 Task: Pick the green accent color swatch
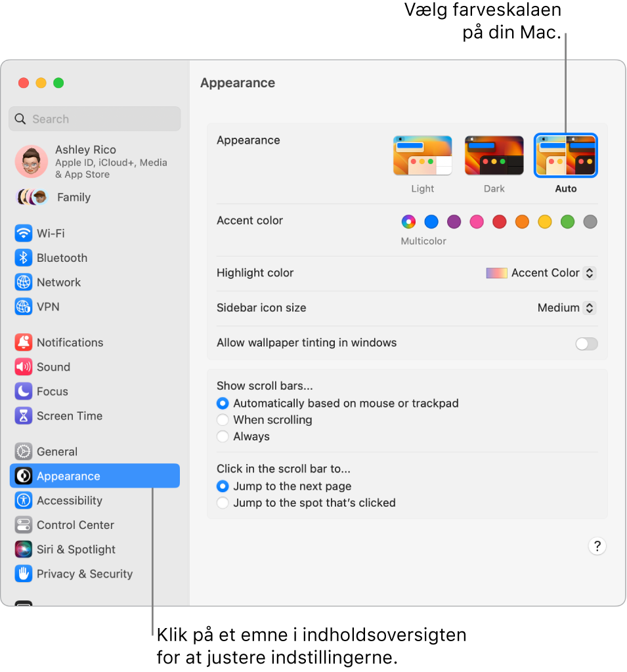567,222
